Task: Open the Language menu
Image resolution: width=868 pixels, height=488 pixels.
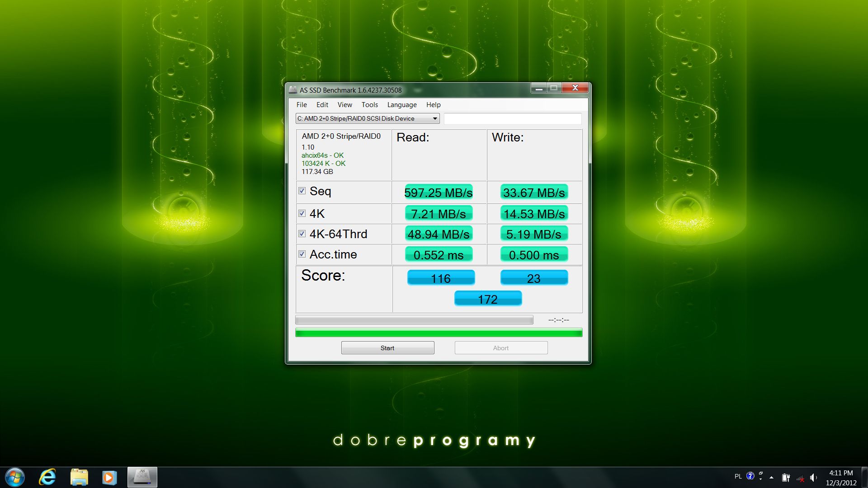Action: 402,105
